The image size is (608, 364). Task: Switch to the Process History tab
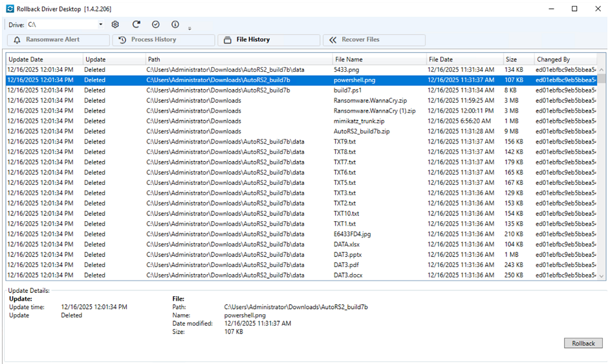click(x=164, y=40)
